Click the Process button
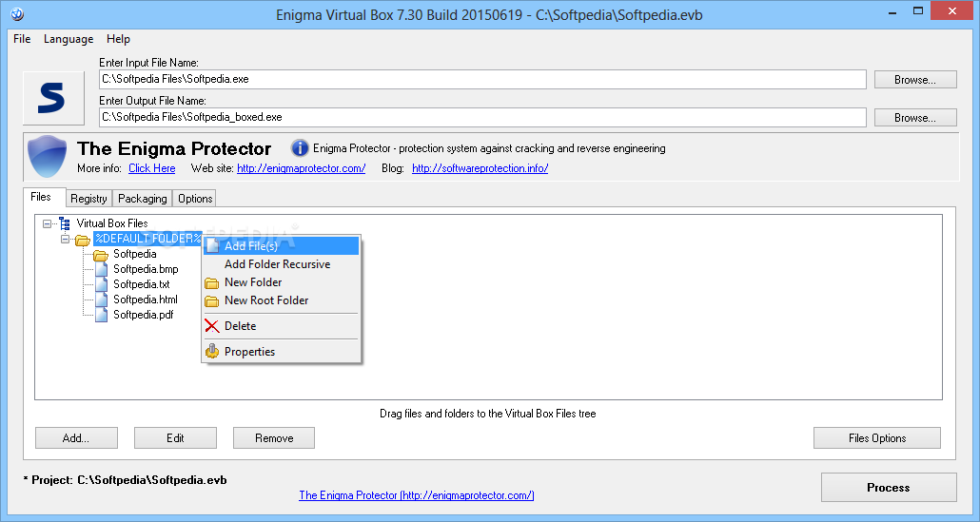980x522 pixels. click(x=888, y=487)
